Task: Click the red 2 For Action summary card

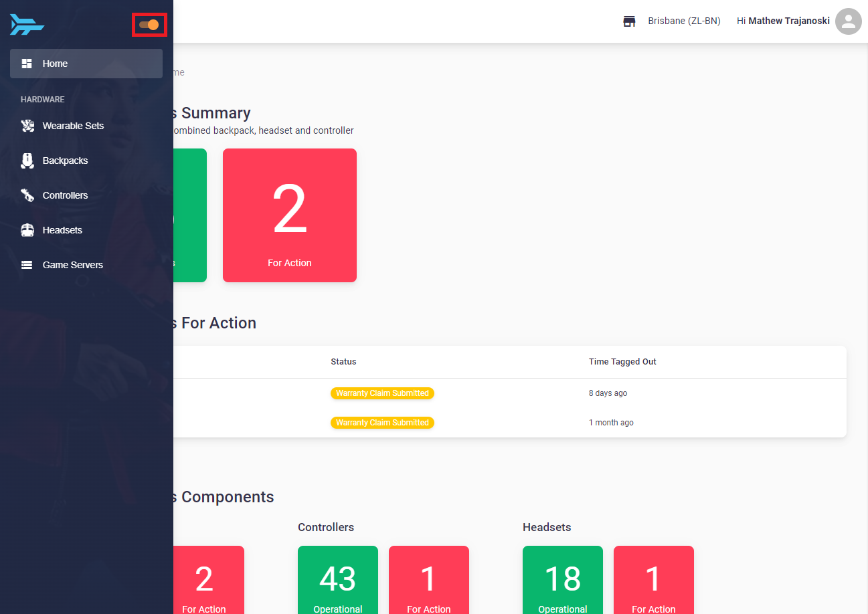Action: click(x=290, y=215)
